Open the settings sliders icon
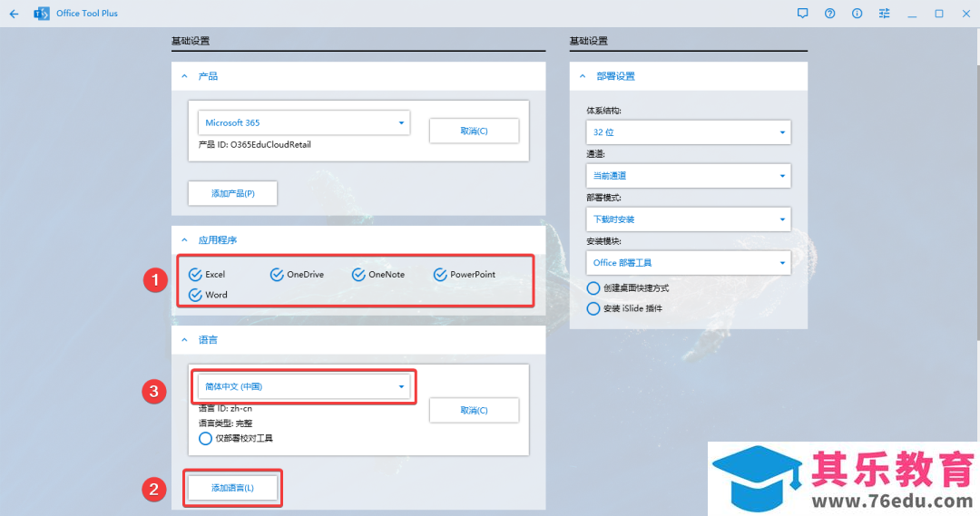Screen dimensions: 980x516 coord(885,13)
